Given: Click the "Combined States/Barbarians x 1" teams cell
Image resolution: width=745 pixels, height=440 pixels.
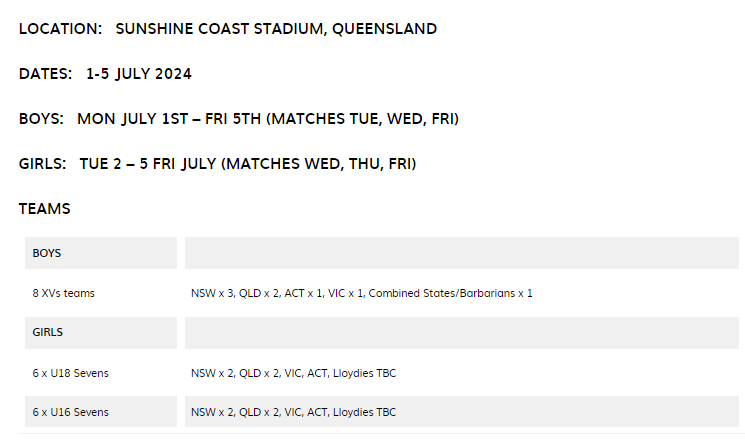Looking at the screenshot, I should click(x=450, y=293).
